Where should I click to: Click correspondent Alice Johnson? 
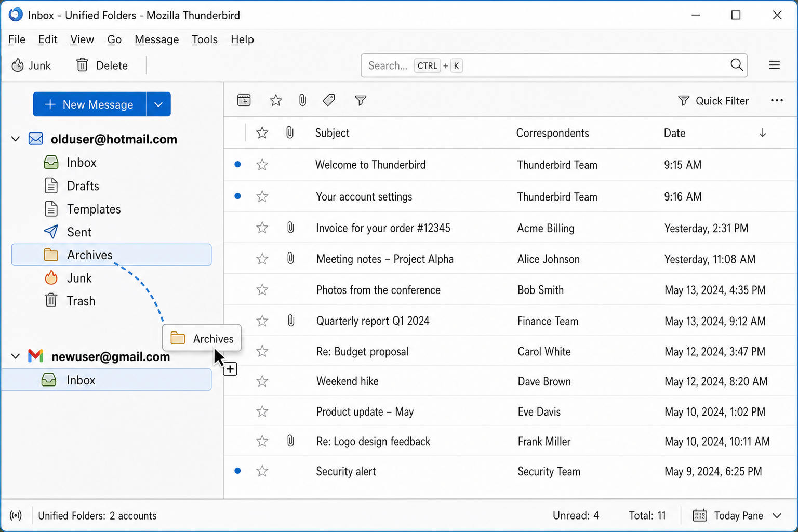coord(549,259)
